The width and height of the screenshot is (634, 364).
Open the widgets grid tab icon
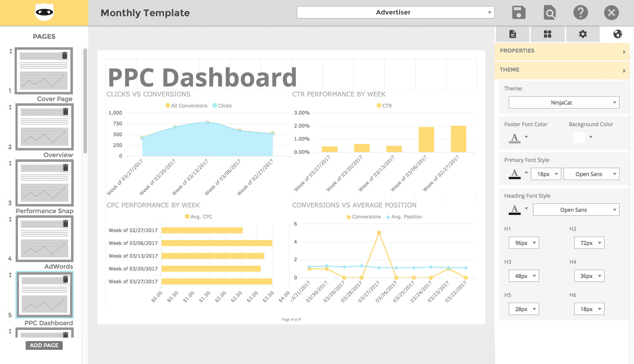pyautogui.click(x=548, y=34)
